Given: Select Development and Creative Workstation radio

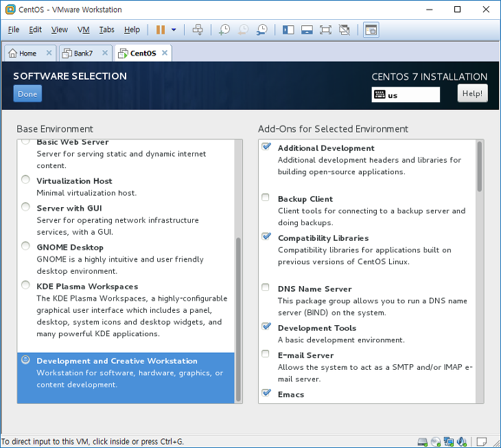Looking at the screenshot, I should point(25,359).
